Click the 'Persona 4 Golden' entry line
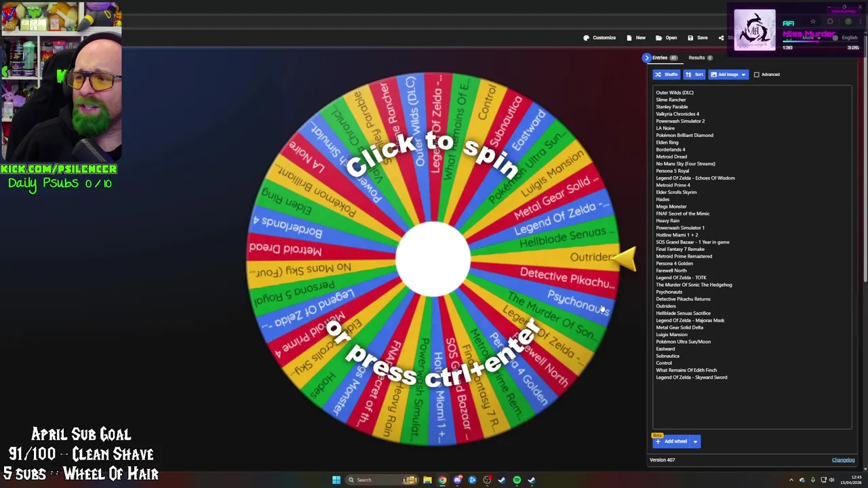The height and width of the screenshot is (488, 868). [674, 264]
